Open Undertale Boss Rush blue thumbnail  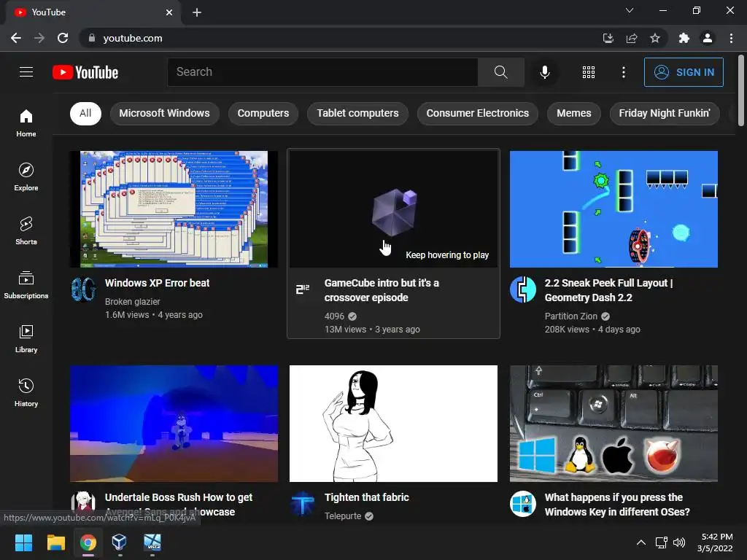pos(174,424)
